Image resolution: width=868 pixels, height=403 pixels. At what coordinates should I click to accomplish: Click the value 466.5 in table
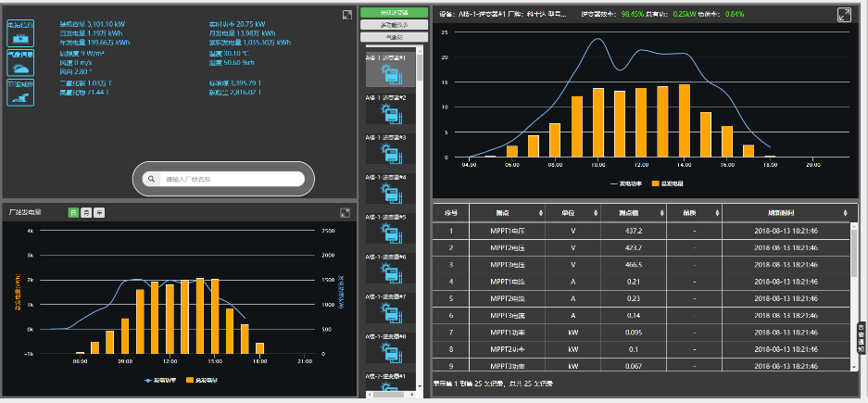[634, 265]
